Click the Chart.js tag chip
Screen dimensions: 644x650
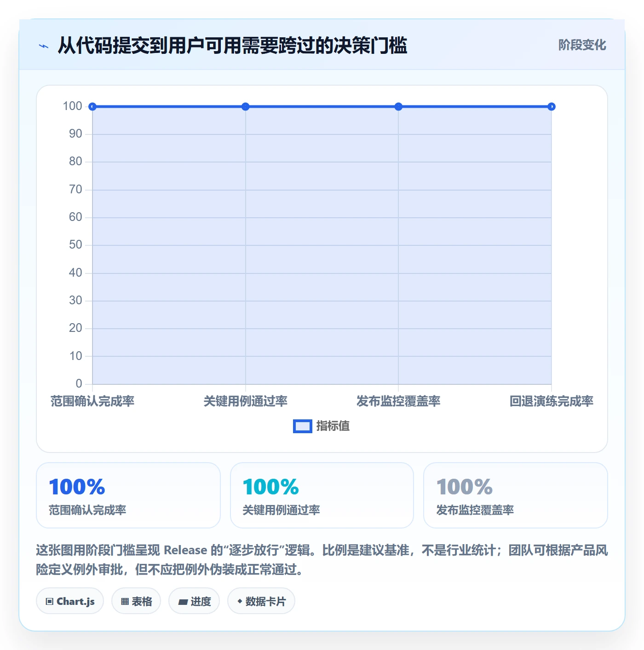[70, 601]
